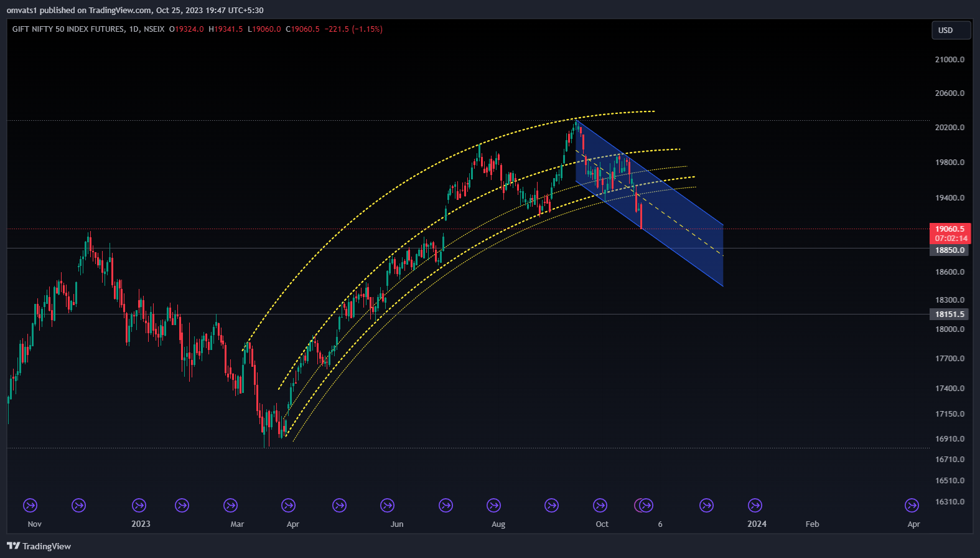The height and width of the screenshot is (558, 980).
Task: Click the 16310.0 price axis label
Action: click(950, 502)
